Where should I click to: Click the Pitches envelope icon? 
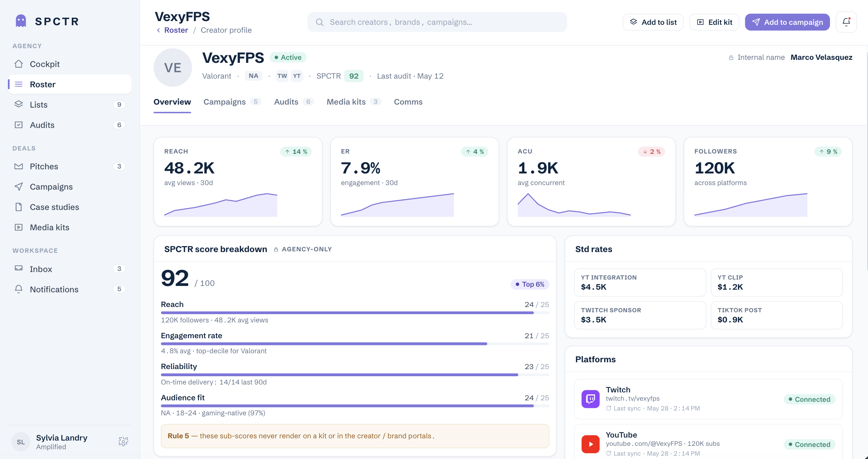coord(19,166)
